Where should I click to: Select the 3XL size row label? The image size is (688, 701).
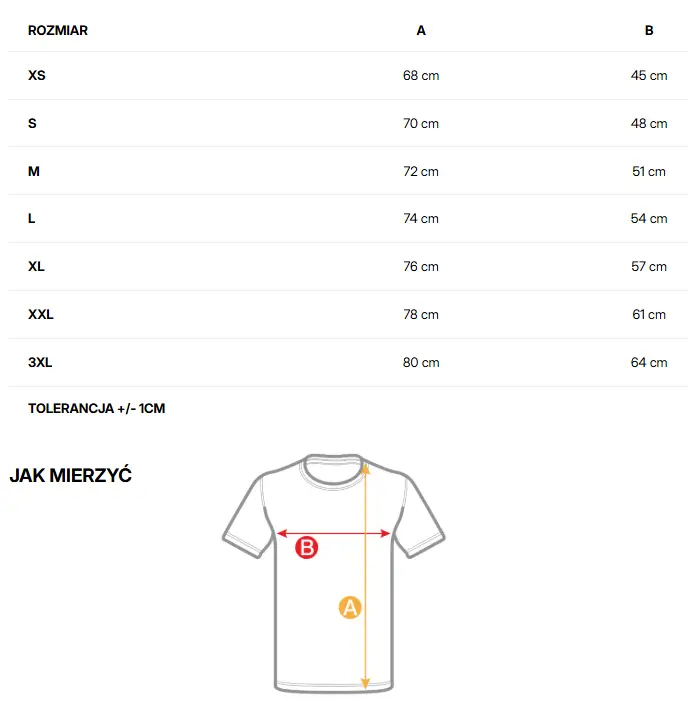pyautogui.click(x=40, y=363)
